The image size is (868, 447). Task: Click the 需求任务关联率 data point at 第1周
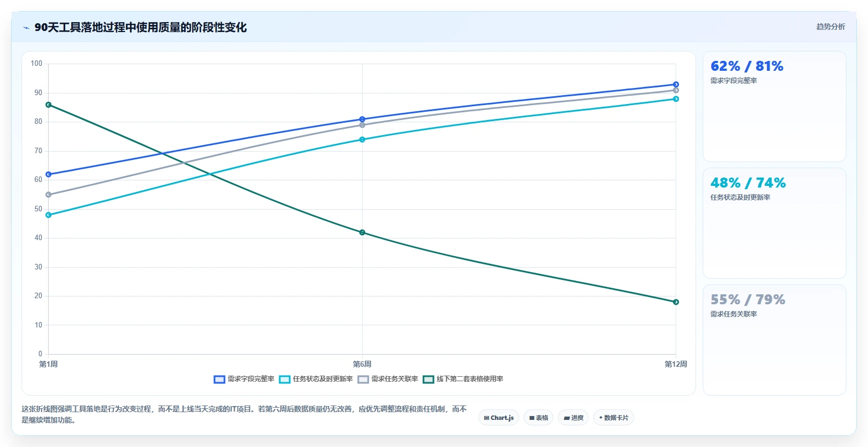(x=49, y=195)
